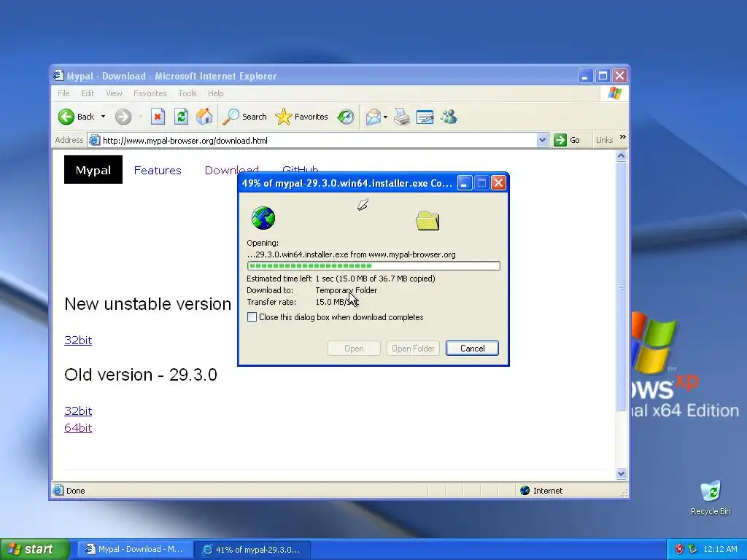
Task: Go to the Home page icon
Action: 204,117
